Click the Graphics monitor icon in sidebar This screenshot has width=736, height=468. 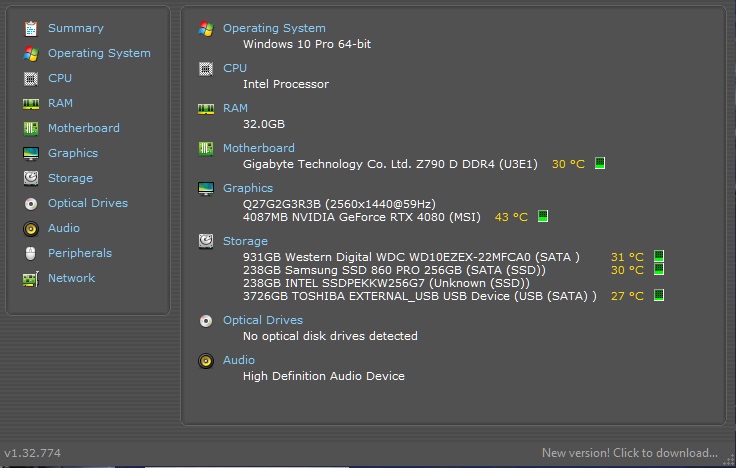pos(31,153)
